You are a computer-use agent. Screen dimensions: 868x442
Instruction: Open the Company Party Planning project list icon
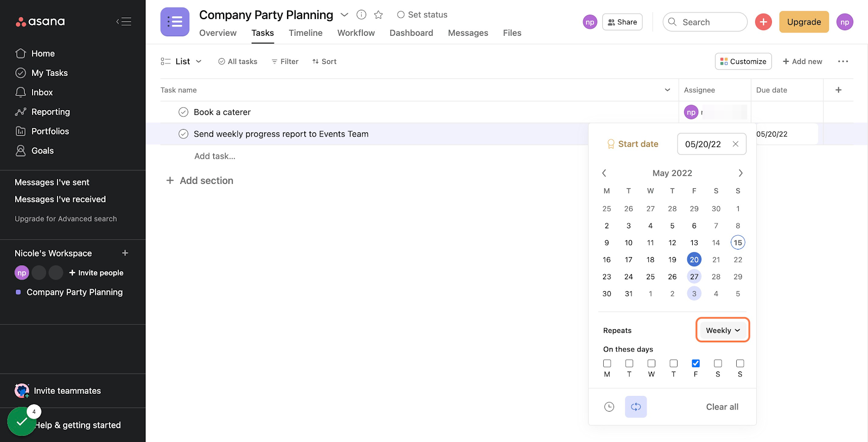coord(175,22)
